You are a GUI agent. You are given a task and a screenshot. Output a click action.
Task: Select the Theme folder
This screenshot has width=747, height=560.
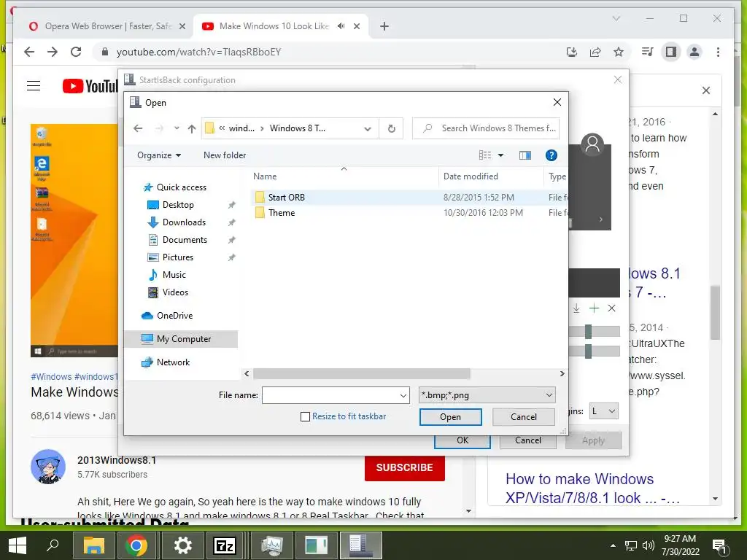[x=281, y=213]
